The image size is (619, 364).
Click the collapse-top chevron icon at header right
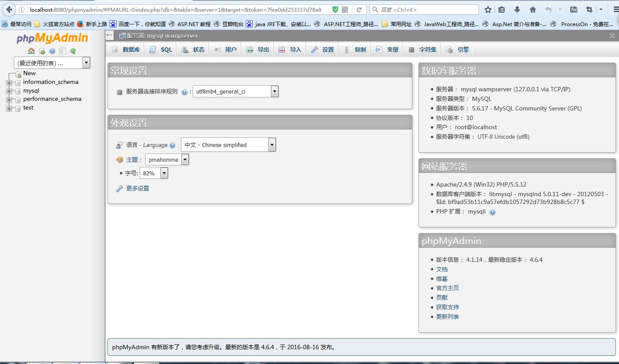pyautogui.click(x=612, y=36)
